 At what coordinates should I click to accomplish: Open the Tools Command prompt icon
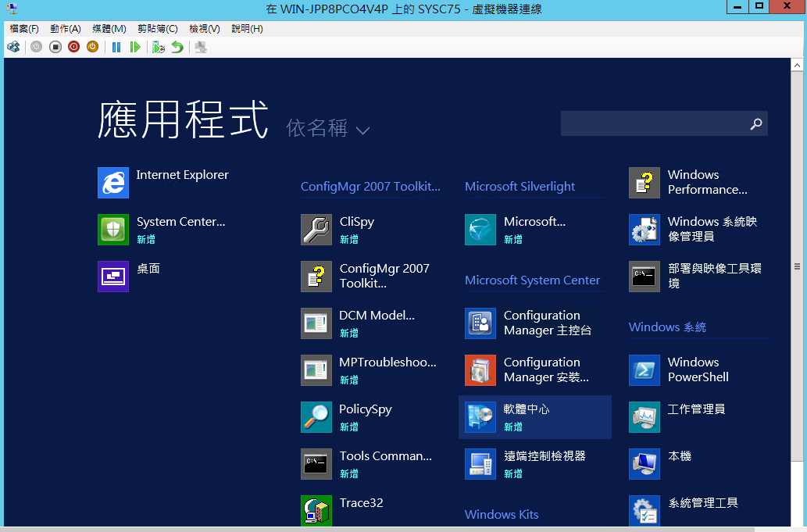316,463
